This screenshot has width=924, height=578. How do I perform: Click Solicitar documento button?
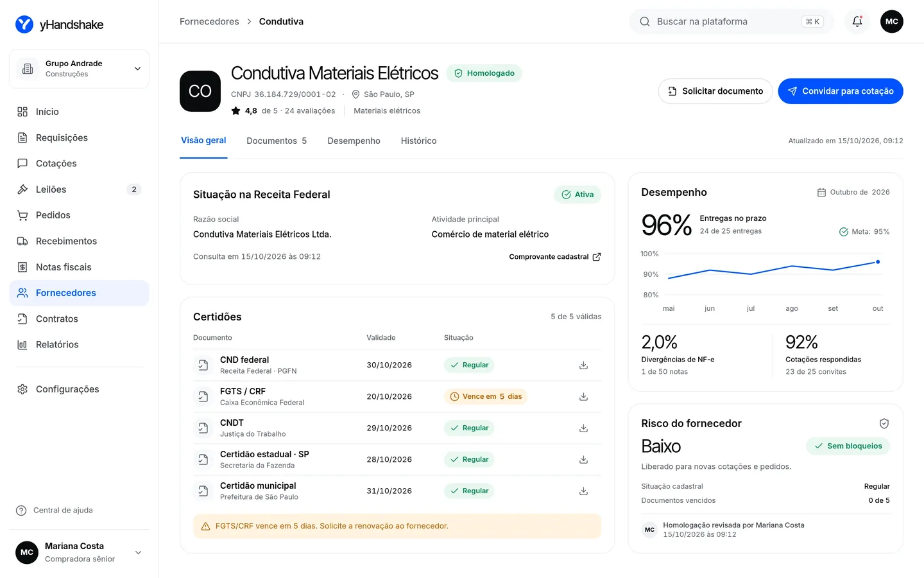click(x=715, y=91)
